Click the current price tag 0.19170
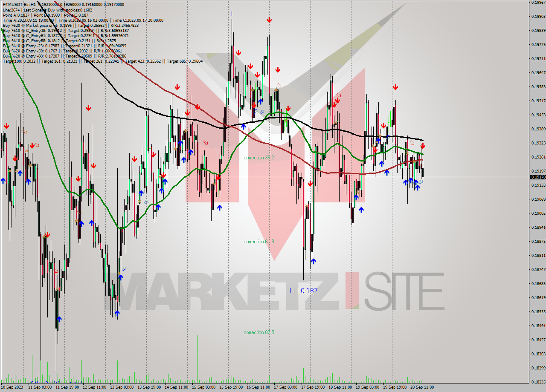Viewport: 546px width, 392px height. pyautogui.click(x=537, y=177)
